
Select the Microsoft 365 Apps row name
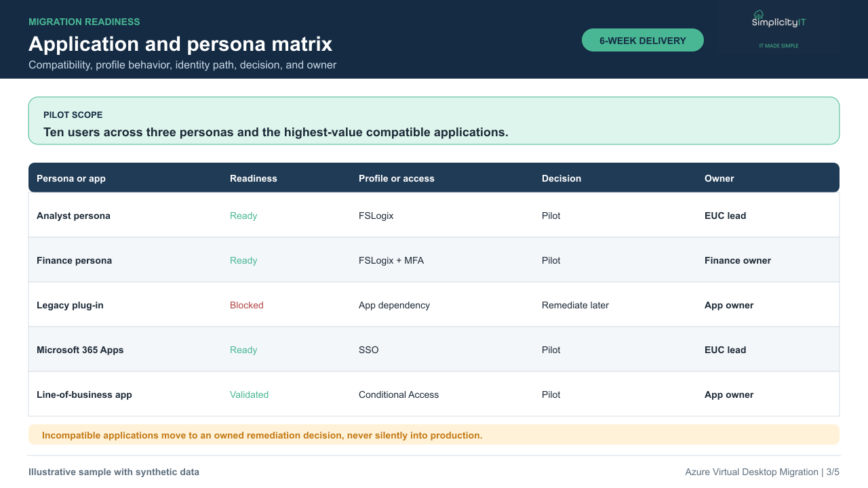point(80,350)
